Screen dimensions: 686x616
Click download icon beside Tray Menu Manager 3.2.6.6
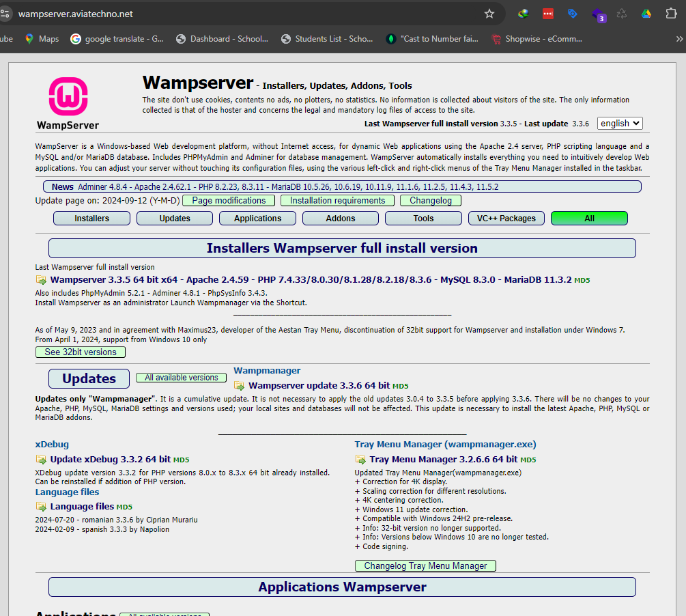(360, 459)
